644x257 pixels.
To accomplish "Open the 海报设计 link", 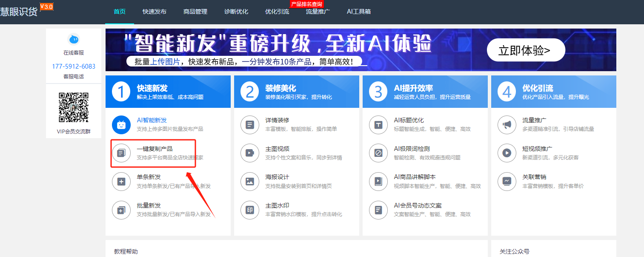I will point(278,177).
